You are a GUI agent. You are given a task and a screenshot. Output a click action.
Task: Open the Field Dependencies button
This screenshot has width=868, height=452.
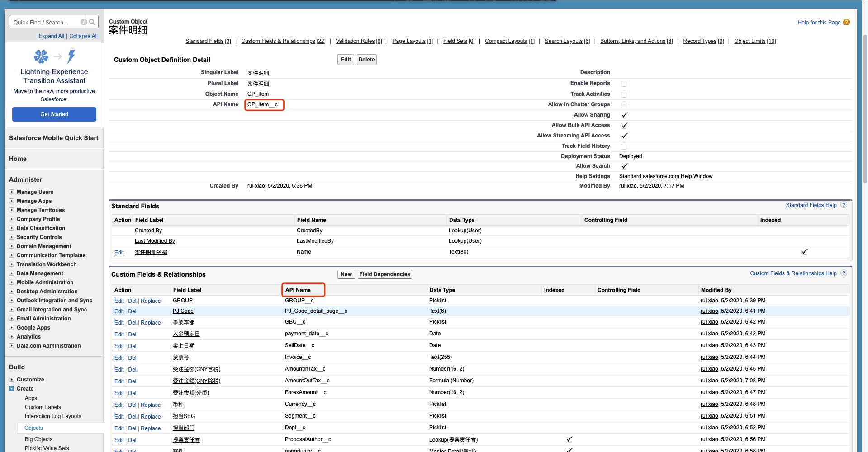coord(384,274)
